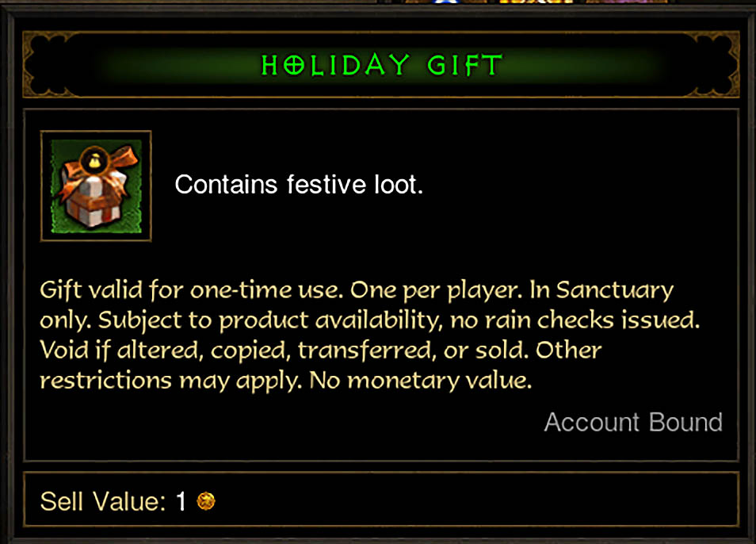Click the Account Bound label
Viewport: 756px width, 544px height.
coord(633,422)
